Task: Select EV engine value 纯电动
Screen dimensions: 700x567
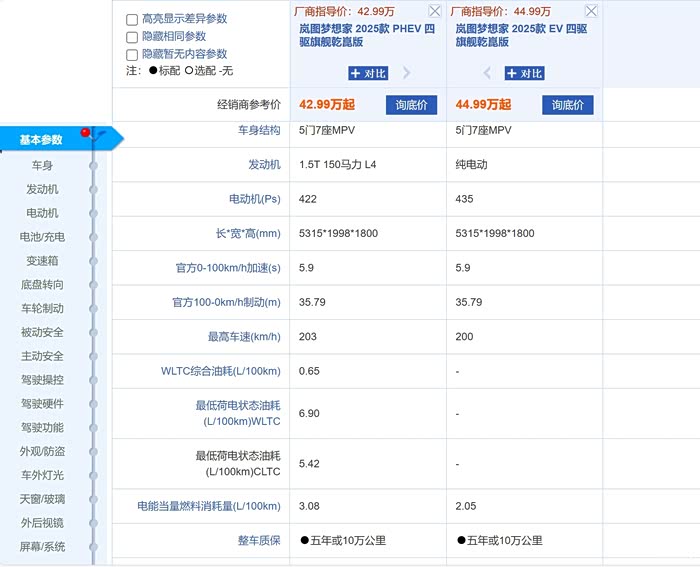Action: point(471,165)
